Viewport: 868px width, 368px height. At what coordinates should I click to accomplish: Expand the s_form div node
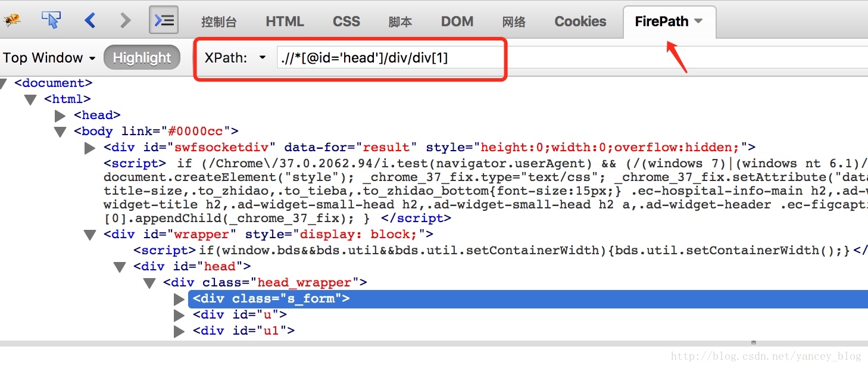(179, 299)
